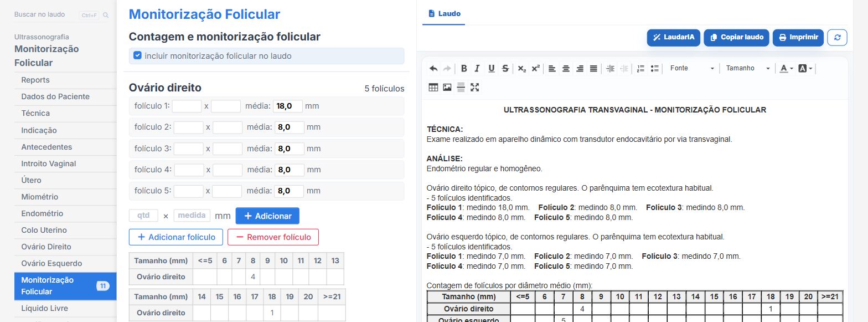This screenshot has width=868, height=322.
Task: Click Copiar laudo button
Action: pyautogui.click(x=736, y=37)
